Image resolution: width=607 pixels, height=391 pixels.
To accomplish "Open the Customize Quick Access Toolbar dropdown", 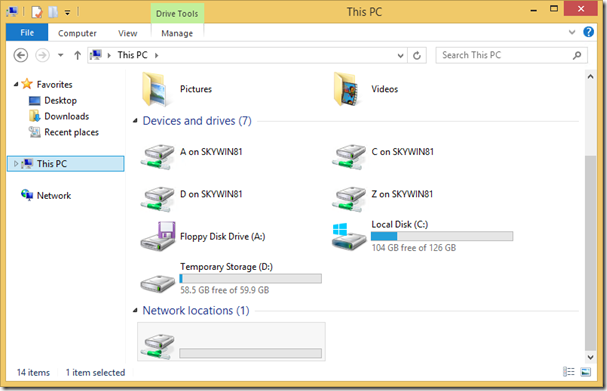I will 67,13.
